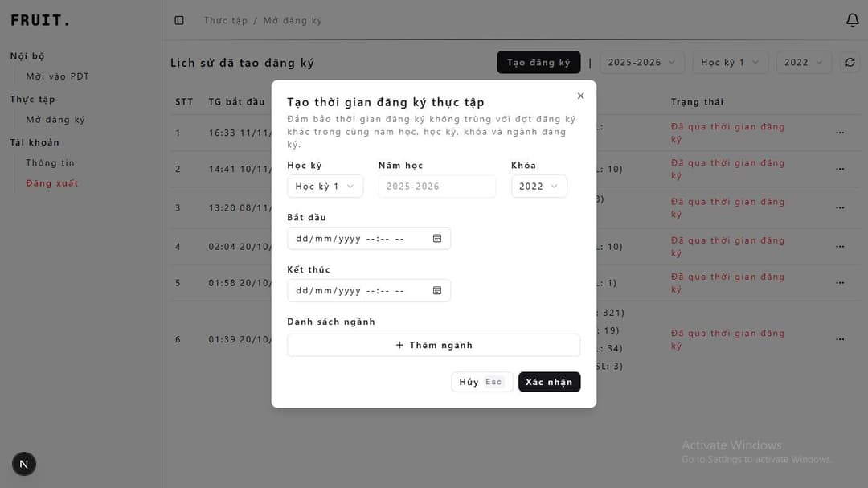This screenshot has width=868, height=488.
Task: Open three-dot menu for row 1
Action: pyautogui.click(x=840, y=133)
